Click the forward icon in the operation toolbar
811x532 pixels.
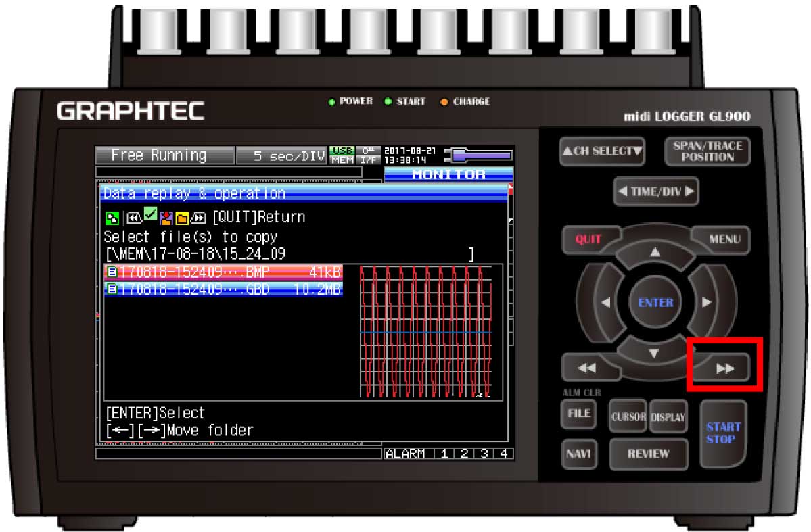[199, 218]
